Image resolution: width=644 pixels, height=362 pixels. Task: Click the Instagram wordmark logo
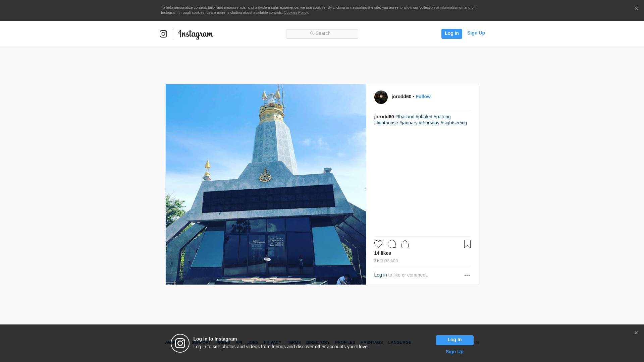pyautogui.click(x=196, y=34)
